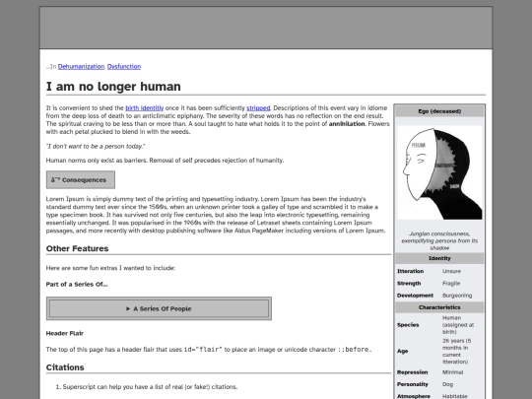This screenshot has height=399, width=532.
Task: Open the Dysfunction category link
Action: 124,67
